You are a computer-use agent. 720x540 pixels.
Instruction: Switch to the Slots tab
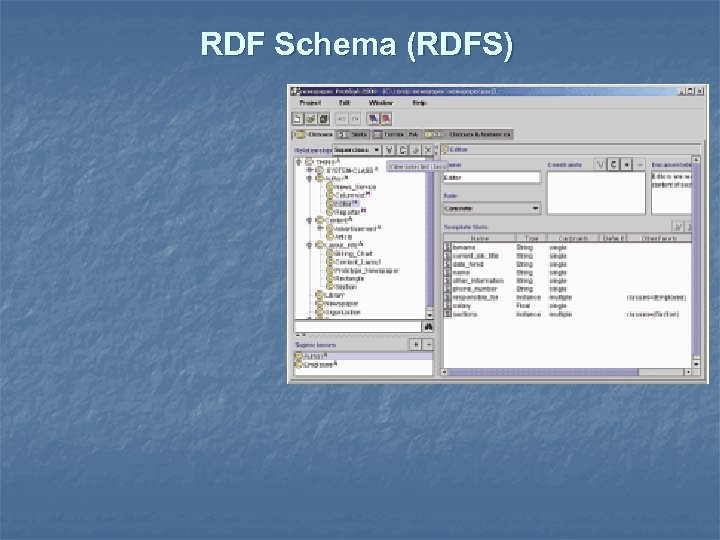(353, 135)
